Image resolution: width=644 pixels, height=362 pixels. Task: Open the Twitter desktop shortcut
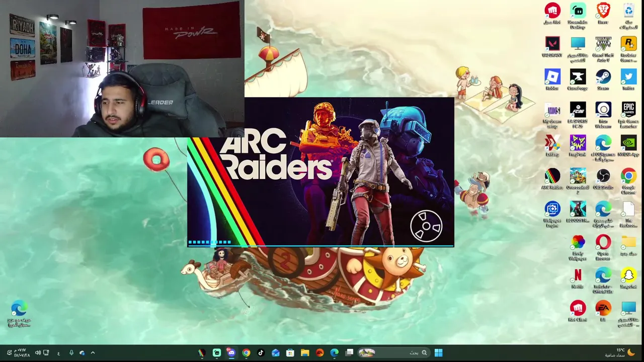(628, 80)
